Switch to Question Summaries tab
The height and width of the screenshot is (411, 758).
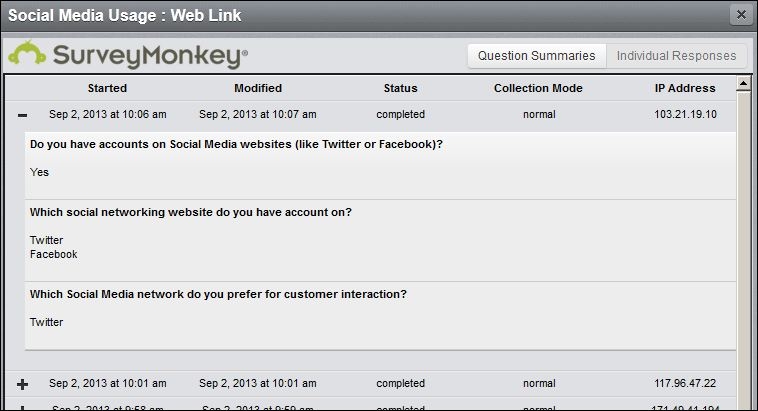coord(537,56)
